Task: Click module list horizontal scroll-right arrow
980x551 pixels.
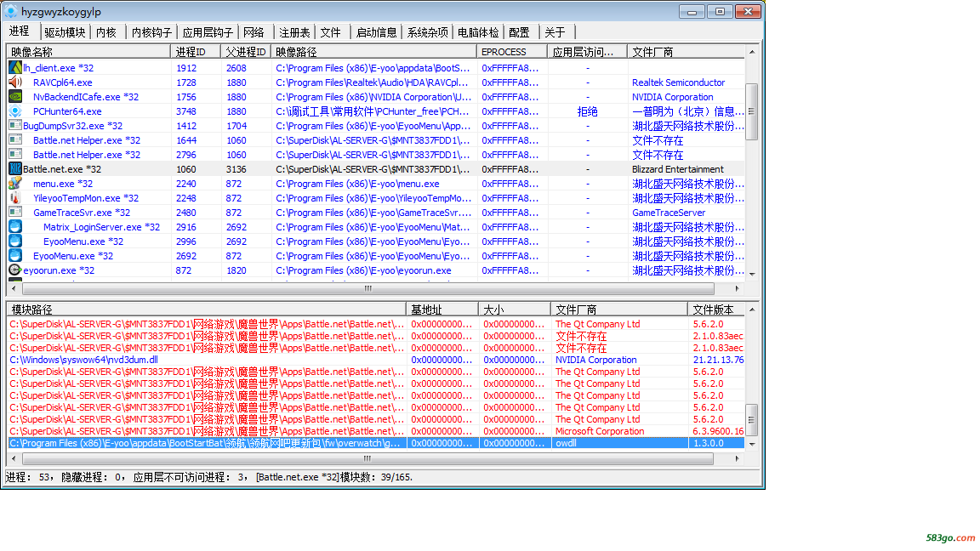Action: [737, 458]
